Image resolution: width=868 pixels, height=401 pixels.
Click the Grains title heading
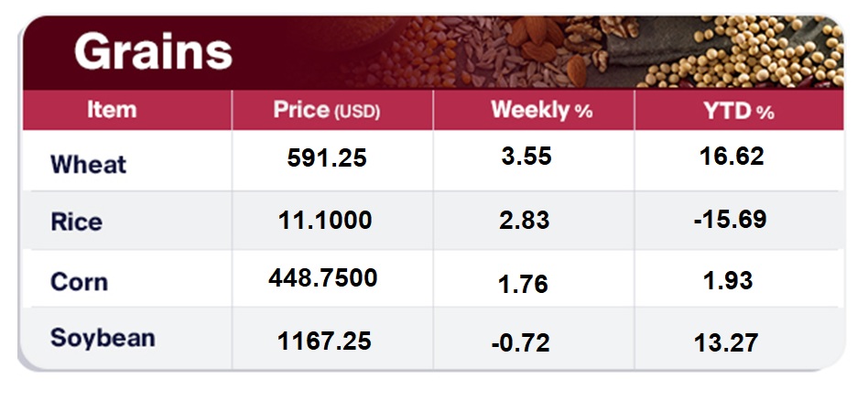click(x=153, y=53)
